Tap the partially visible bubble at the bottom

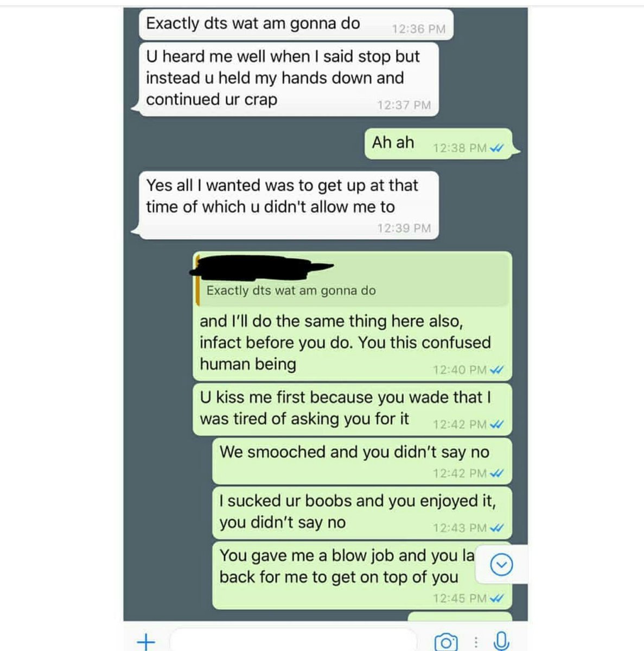pos(460,617)
